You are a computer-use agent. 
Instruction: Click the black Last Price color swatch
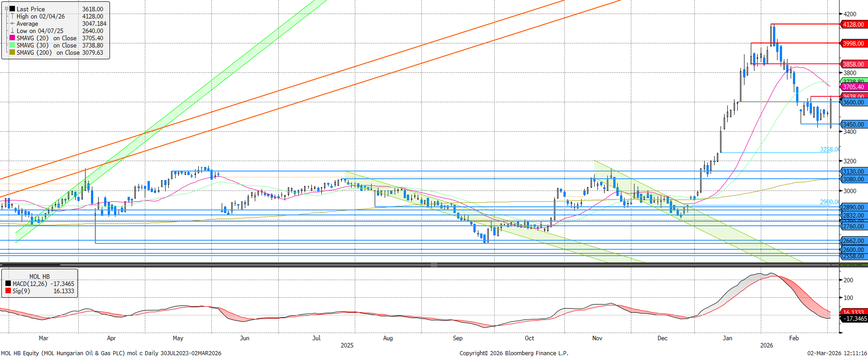[x=12, y=9]
